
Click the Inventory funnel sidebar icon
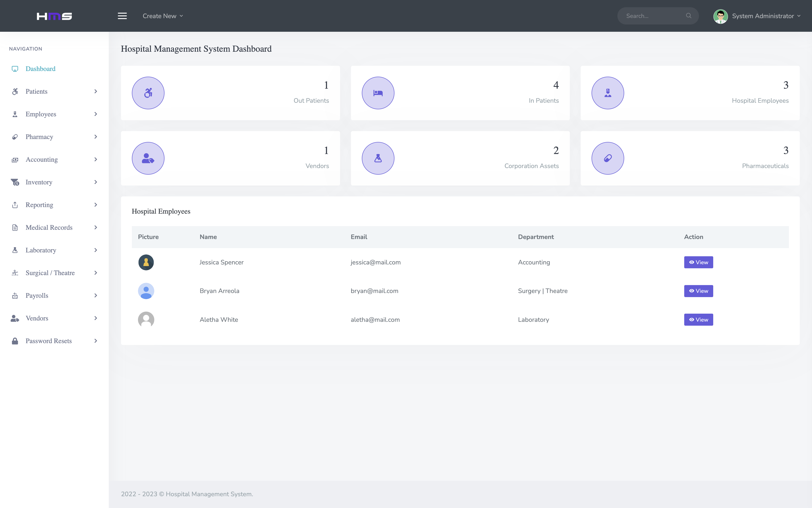click(15, 182)
